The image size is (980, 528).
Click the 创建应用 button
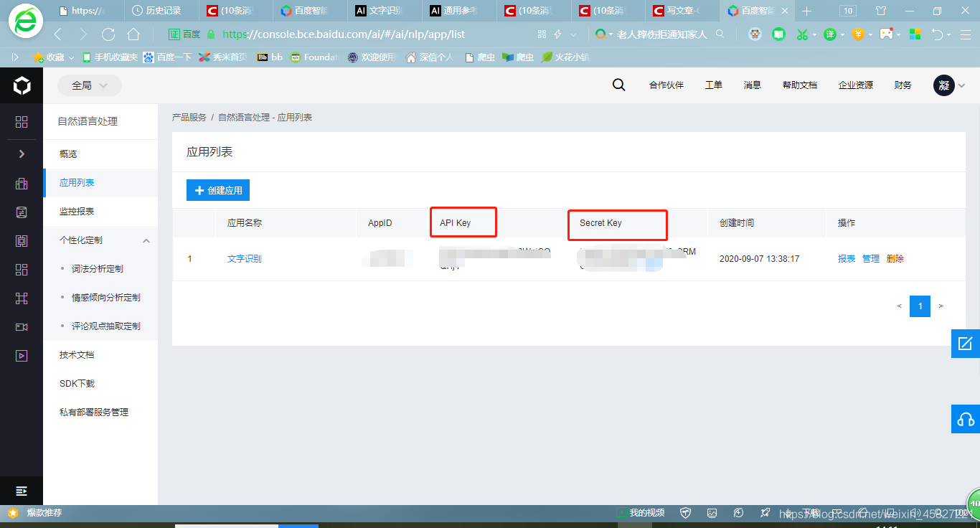click(x=218, y=191)
